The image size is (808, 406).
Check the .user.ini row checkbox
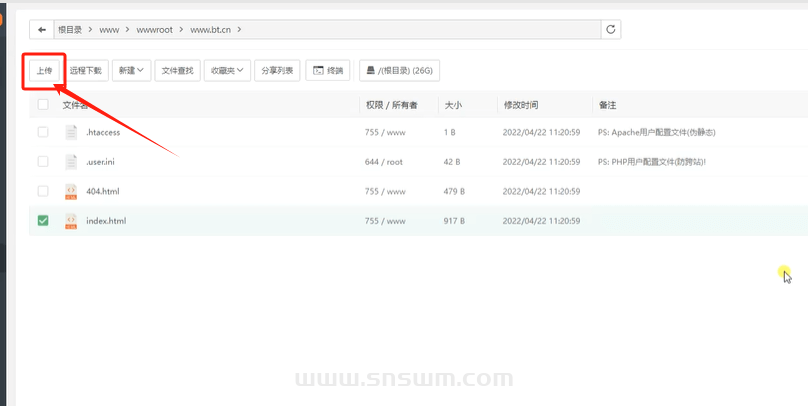(43, 162)
